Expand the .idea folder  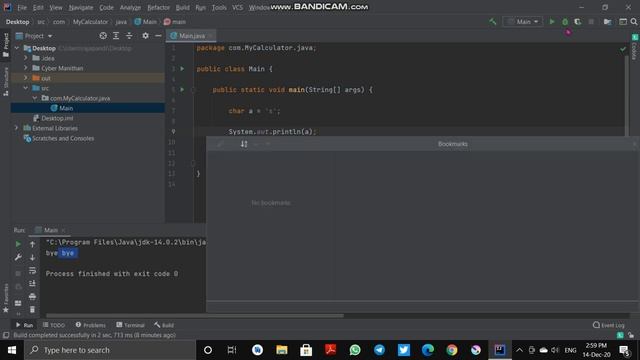click(x=26, y=58)
